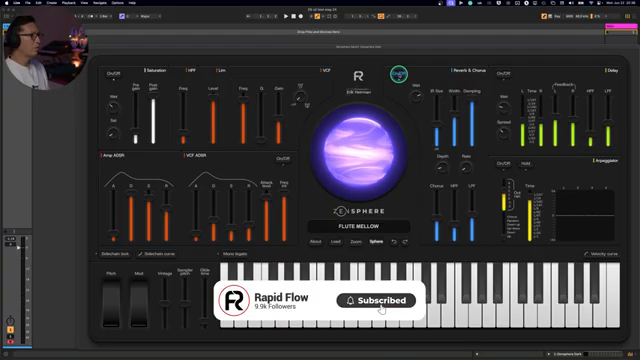Click the glowing purple sphere

click(x=358, y=151)
